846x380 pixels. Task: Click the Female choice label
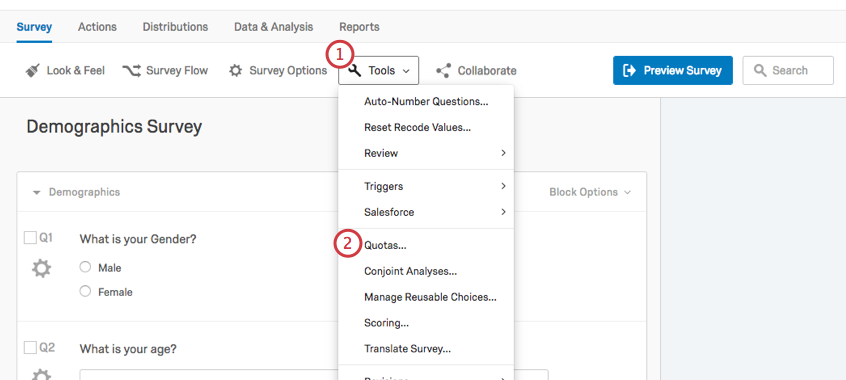[x=115, y=292]
